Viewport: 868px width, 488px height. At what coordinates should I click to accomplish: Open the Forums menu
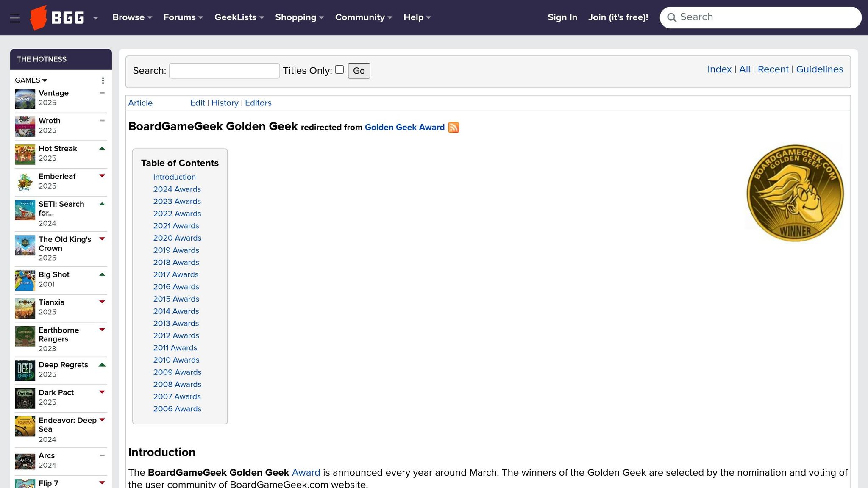(x=183, y=17)
